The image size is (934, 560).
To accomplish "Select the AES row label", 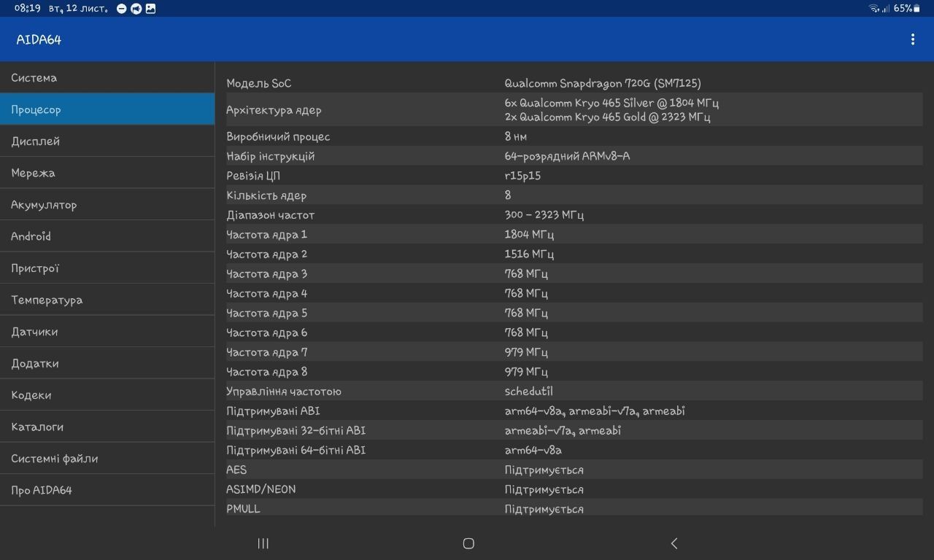I will 236,470.
